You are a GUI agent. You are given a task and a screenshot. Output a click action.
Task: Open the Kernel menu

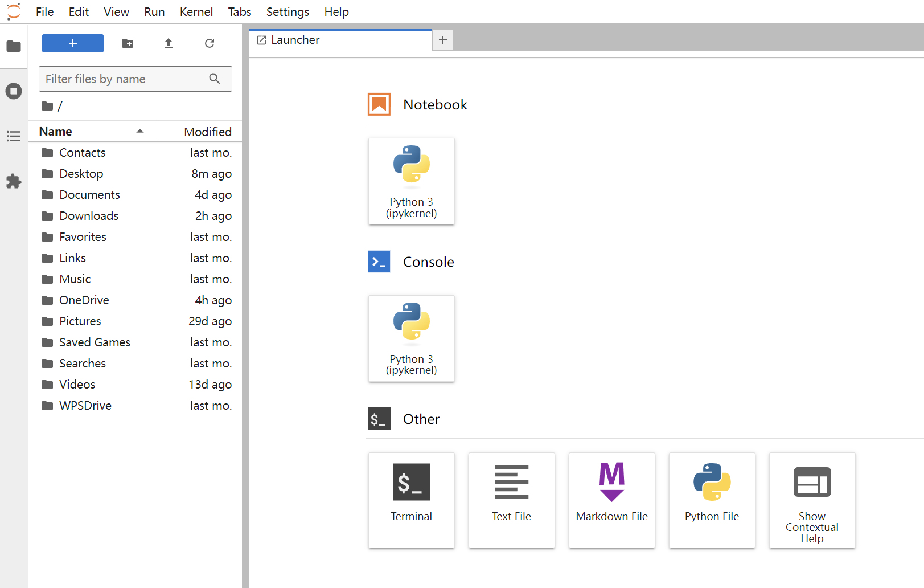click(x=196, y=12)
